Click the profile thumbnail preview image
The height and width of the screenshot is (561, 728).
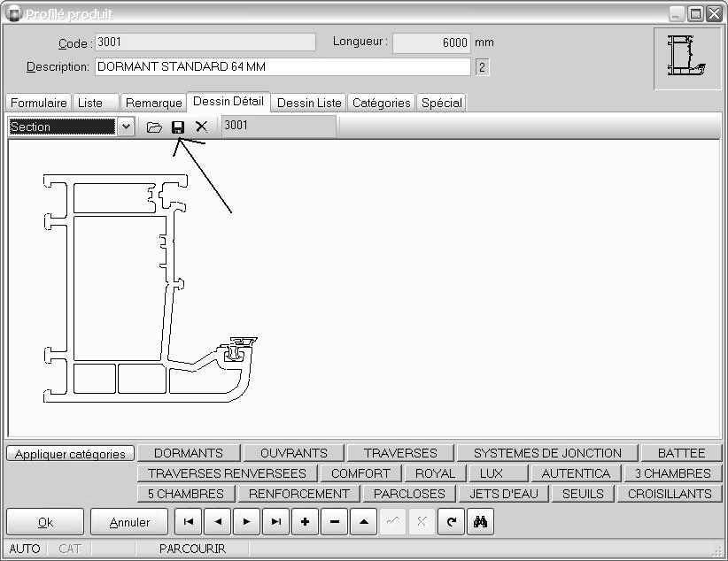pos(687,58)
